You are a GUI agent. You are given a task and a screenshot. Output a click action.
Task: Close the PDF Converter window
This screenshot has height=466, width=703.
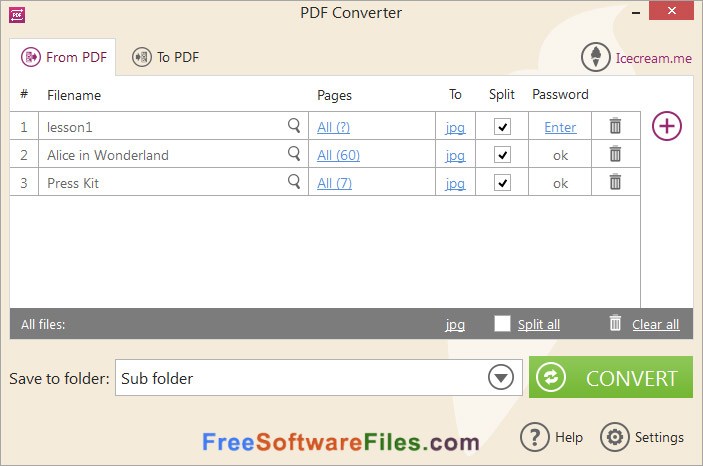[671, 11]
